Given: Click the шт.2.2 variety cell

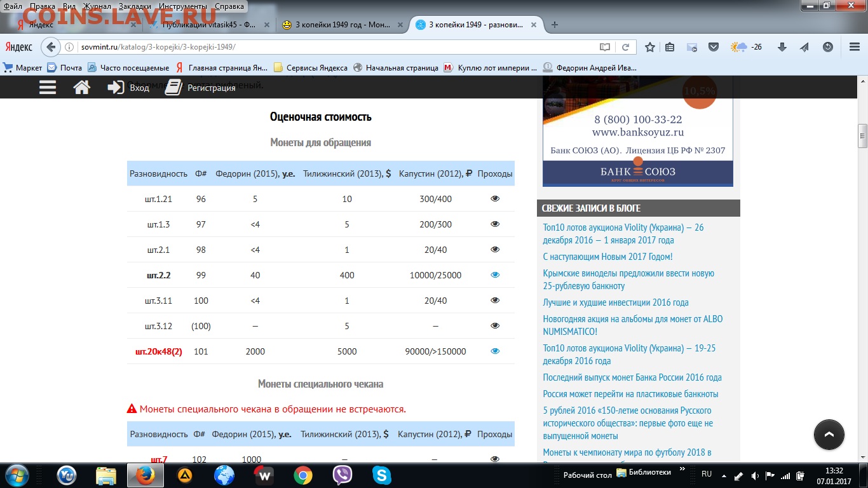Looking at the screenshot, I should (159, 275).
